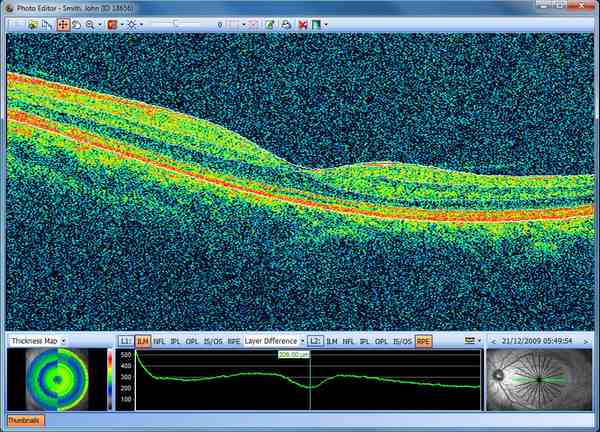Viewport: 600px width, 432px height.
Task: Go to previous scan with left arrow
Action: [x=493, y=341]
